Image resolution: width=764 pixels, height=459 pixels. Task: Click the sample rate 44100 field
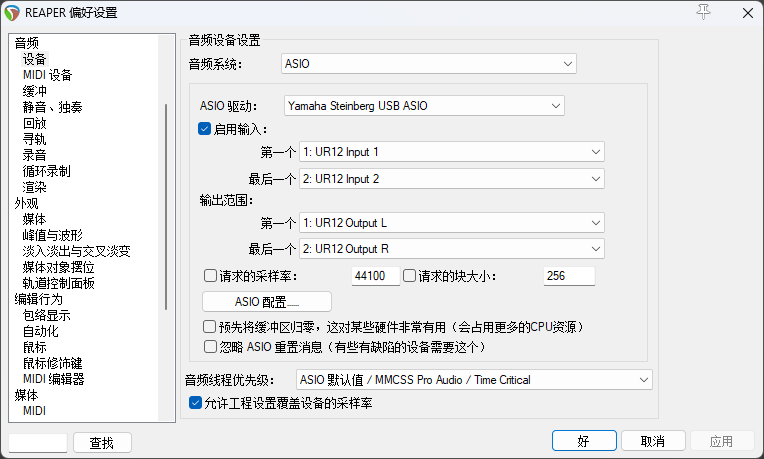click(375, 276)
